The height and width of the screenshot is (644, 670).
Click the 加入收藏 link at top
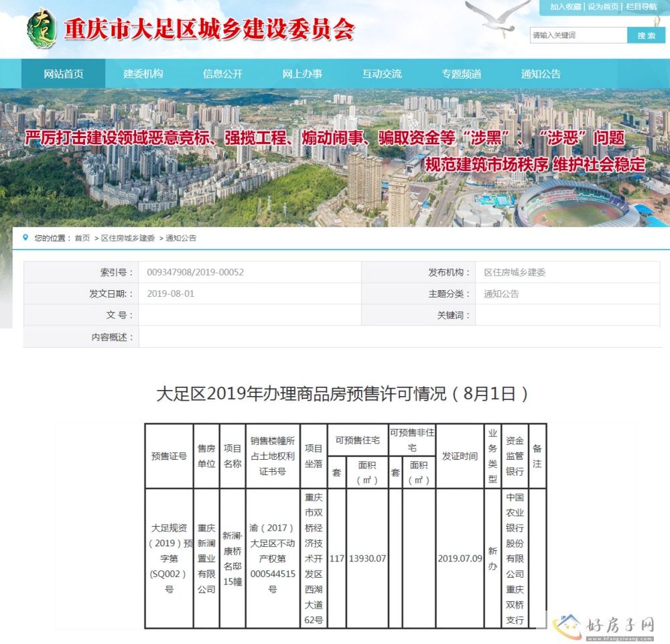click(565, 7)
